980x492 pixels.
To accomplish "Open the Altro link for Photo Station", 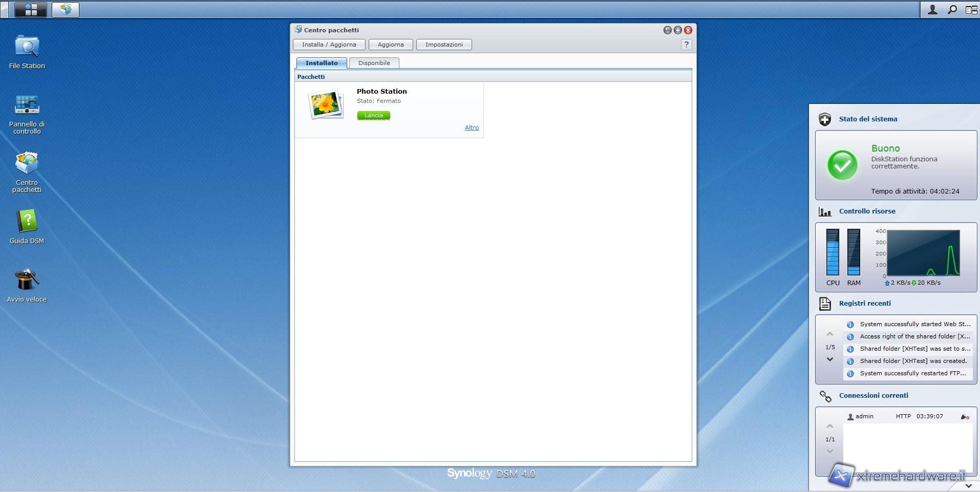I will click(x=472, y=127).
